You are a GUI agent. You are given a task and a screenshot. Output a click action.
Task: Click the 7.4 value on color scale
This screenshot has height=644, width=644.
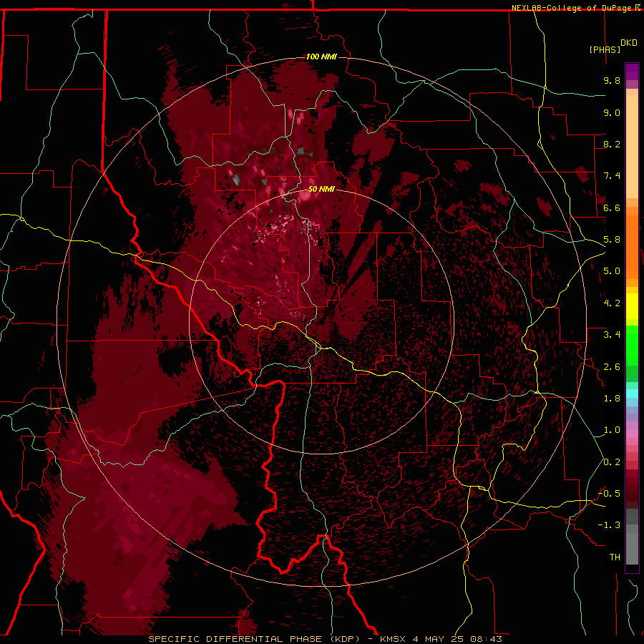612,176
